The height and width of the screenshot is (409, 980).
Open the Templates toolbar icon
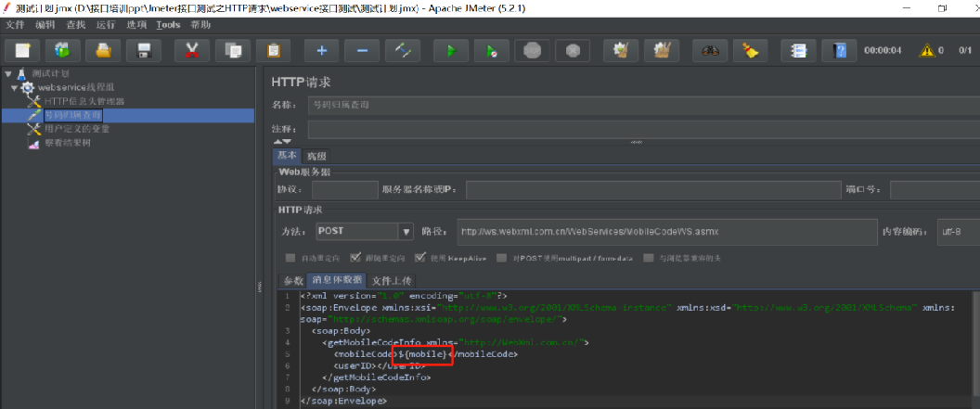click(62, 51)
